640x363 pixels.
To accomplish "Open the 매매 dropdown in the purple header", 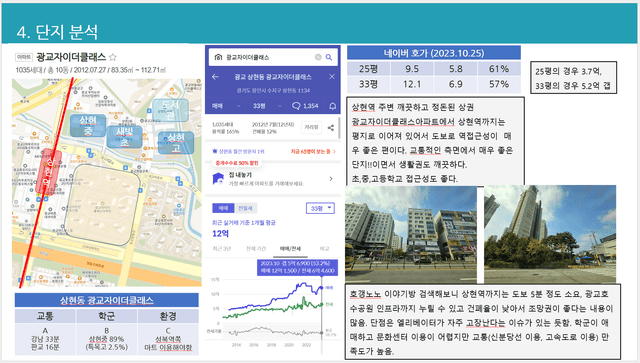I will tap(226, 106).
